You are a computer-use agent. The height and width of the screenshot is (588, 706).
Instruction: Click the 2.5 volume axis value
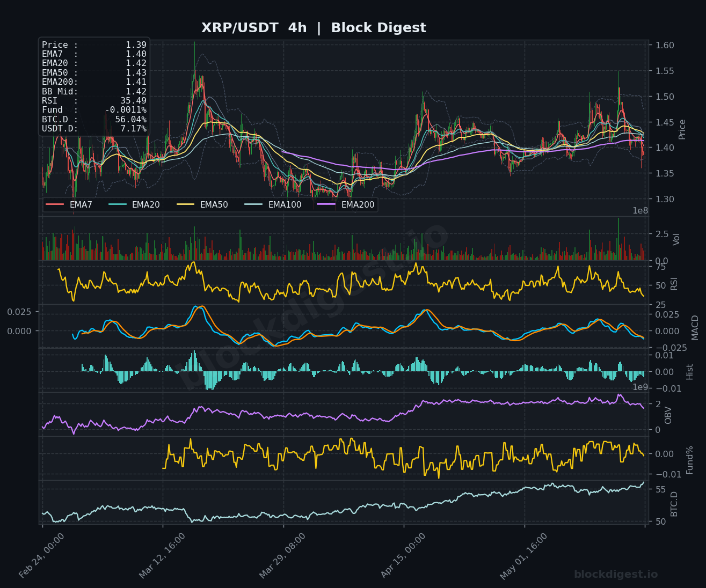[x=661, y=234]
